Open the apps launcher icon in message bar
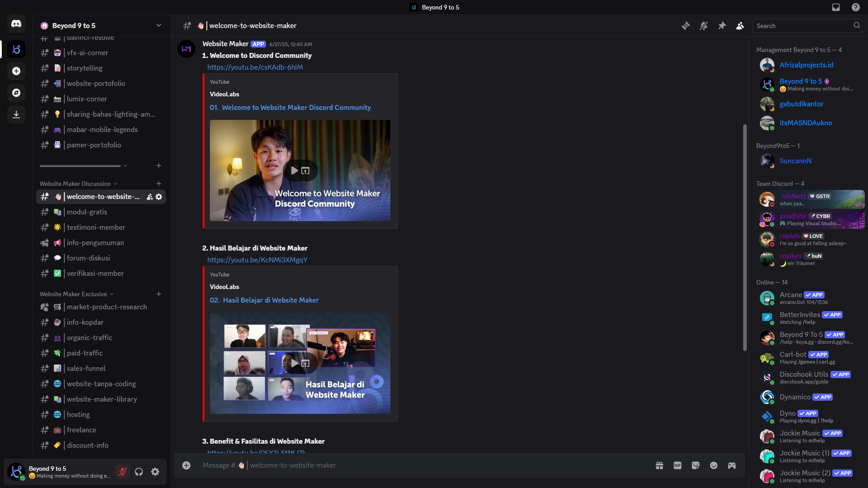This screenshot has height=488, width=868. click(732, 465)
